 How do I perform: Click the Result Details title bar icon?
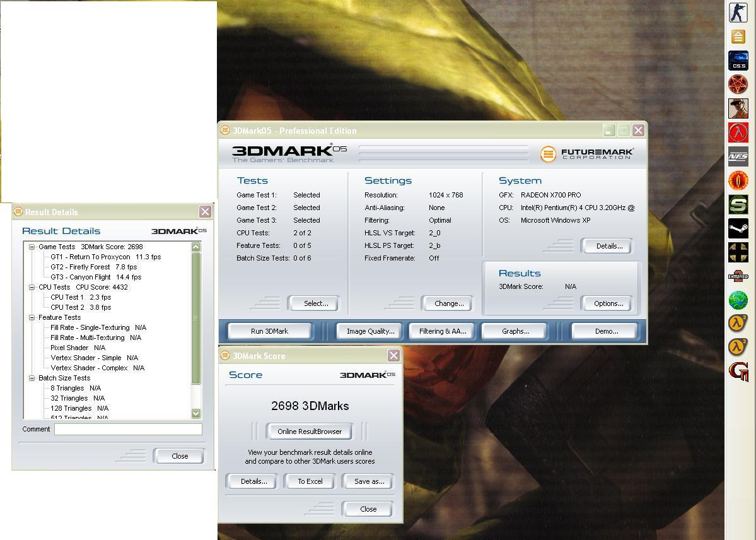tap(18, 211)
